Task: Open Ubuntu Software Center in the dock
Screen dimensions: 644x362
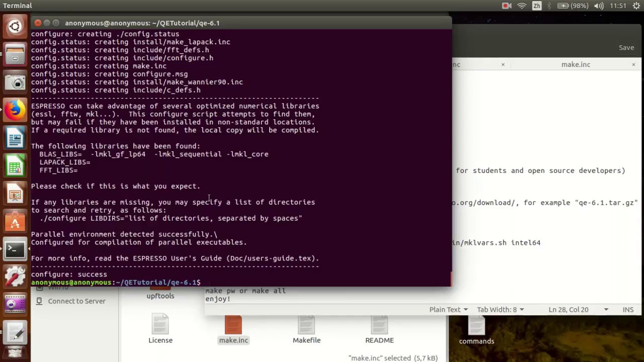Action: [x=15, y=222]
